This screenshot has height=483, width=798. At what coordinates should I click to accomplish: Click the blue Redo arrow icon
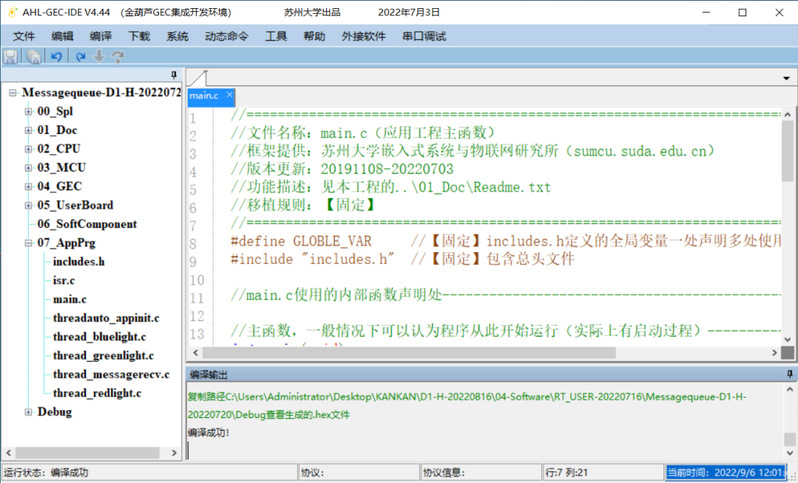(x=81, y=57)
